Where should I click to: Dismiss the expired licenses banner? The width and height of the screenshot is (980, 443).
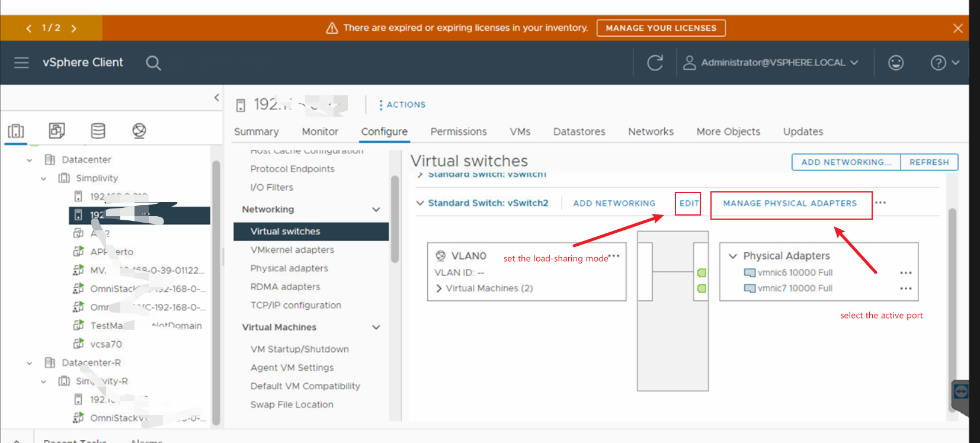[957, 28]
